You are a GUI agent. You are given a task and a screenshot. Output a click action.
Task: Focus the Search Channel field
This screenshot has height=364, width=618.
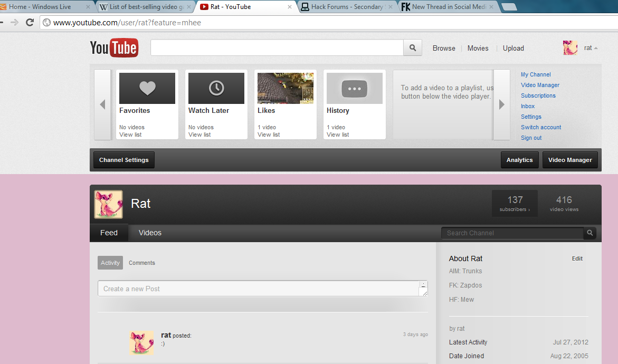click(x=512, y=233)
